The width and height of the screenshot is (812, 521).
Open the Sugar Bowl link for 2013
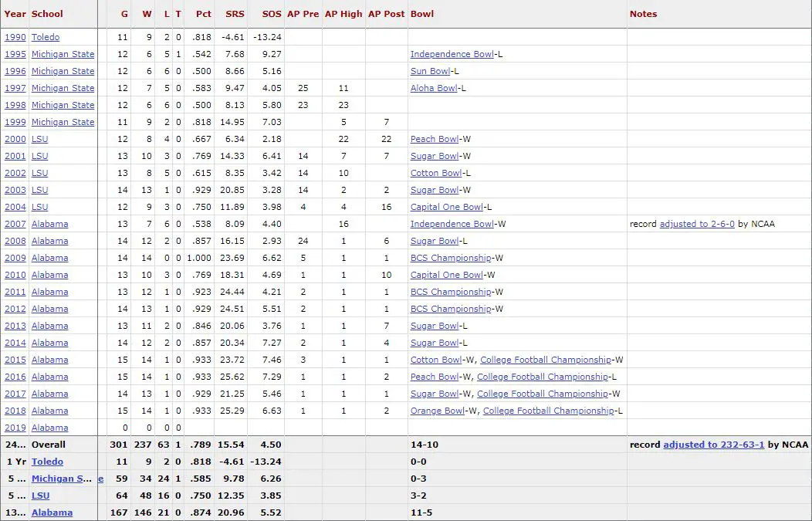pyautogui.click(x=435, y=326)
